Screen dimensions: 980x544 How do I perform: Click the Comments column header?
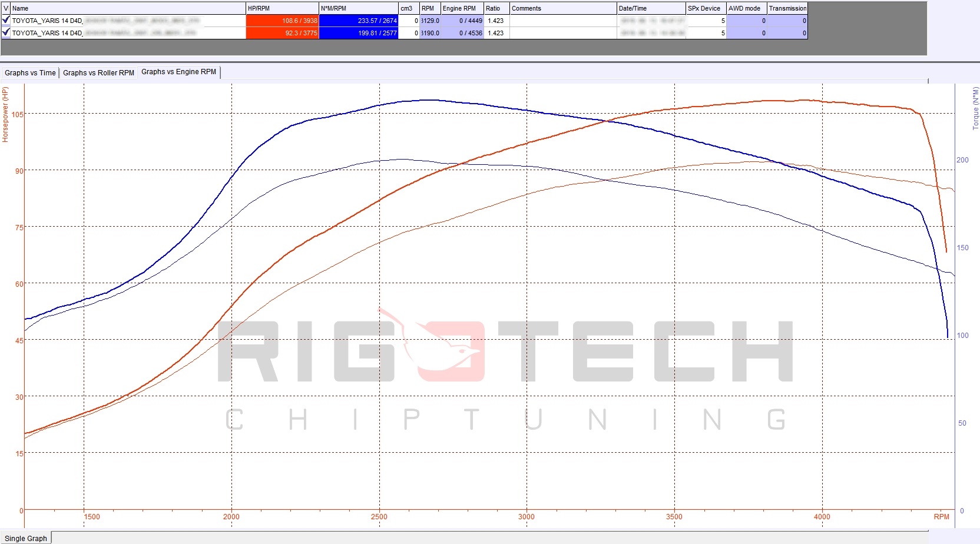tap(563, 8)
